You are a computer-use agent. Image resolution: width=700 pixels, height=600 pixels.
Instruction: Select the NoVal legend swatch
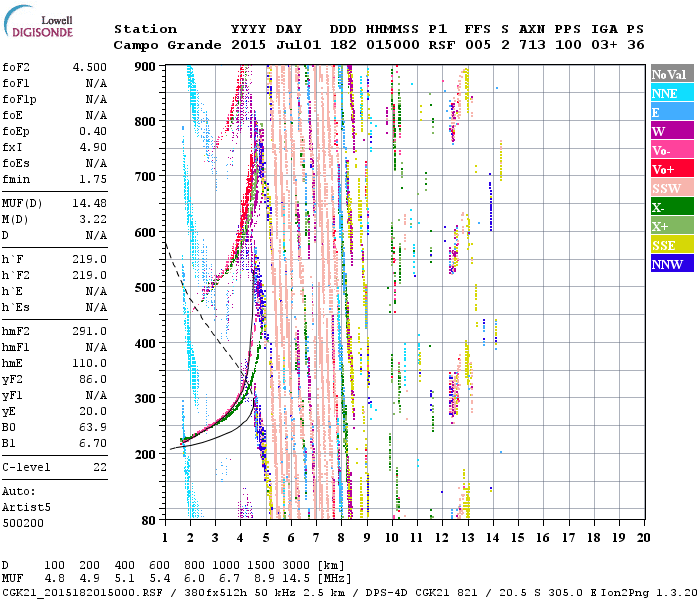click(672, 74)
